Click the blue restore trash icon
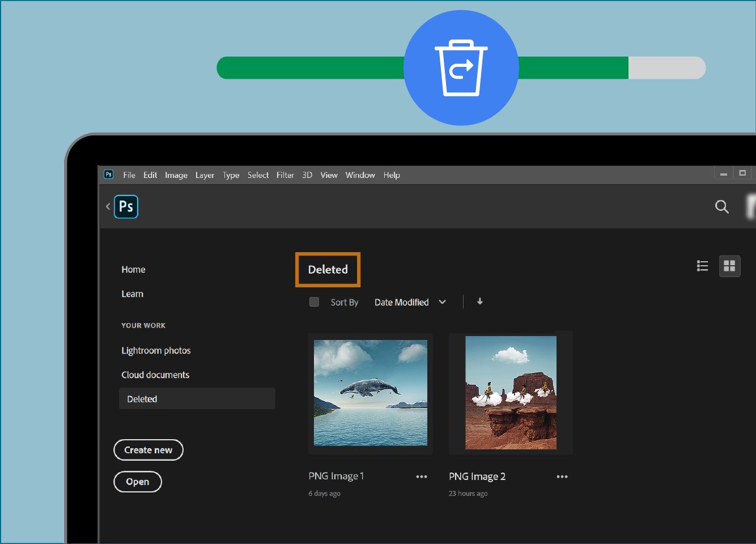The height and width of the screenshot is (544, 756). (x=461, y=68)
